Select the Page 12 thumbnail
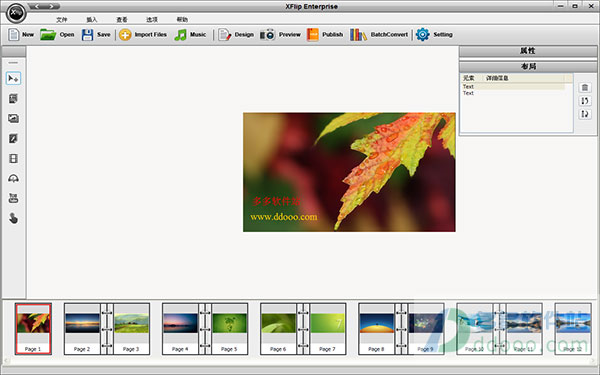The image size is (600, 375). pyautogui.click(x=573, y=329)
